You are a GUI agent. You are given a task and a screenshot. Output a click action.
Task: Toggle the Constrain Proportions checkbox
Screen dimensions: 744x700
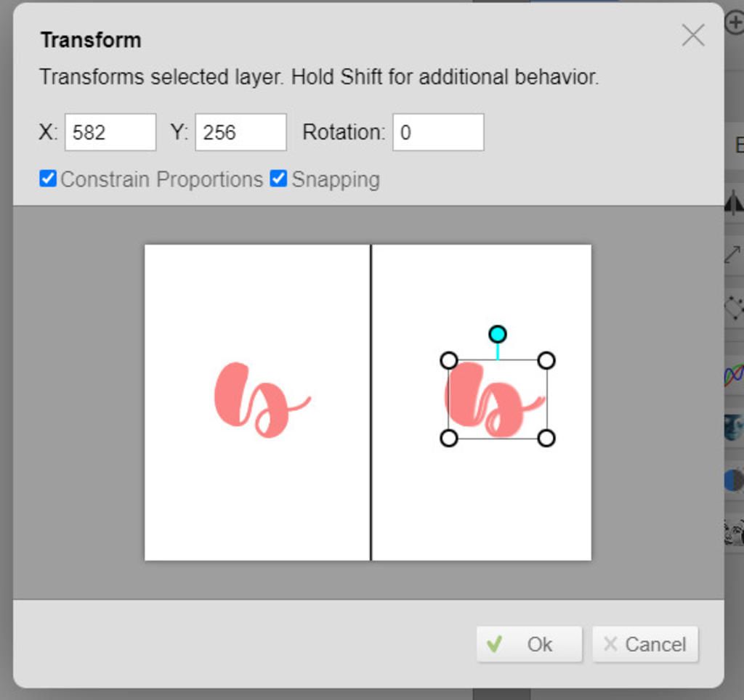[48, 179]
